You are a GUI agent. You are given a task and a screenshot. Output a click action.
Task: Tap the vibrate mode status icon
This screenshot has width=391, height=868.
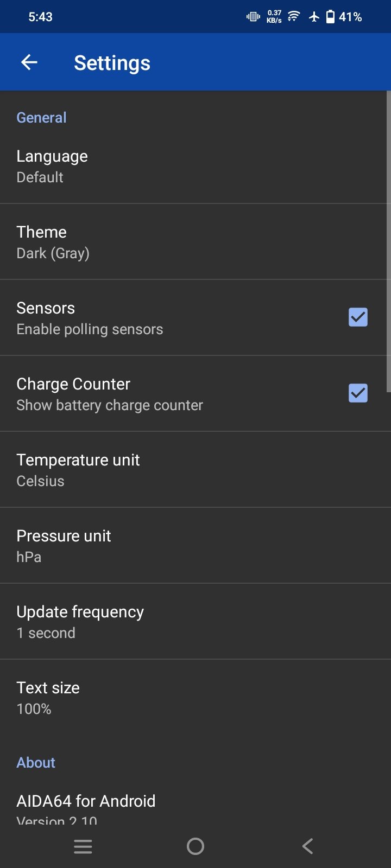click(253, 17)
